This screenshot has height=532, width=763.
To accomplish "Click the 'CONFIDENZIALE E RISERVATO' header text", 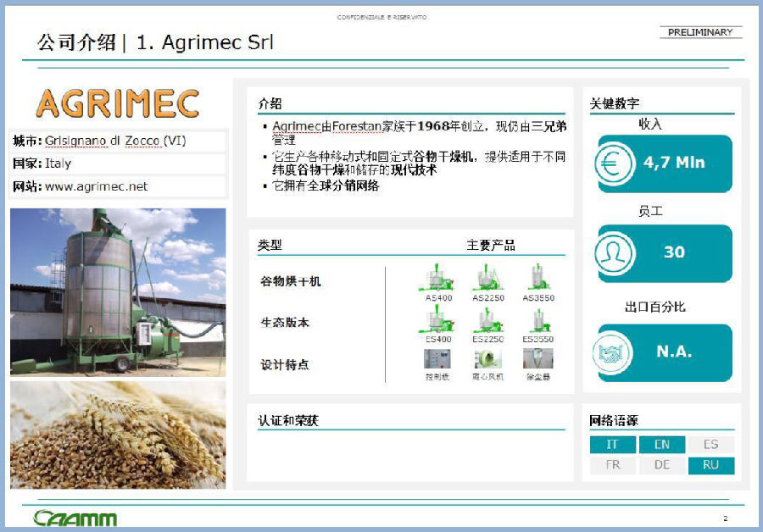I will [381, 17].
